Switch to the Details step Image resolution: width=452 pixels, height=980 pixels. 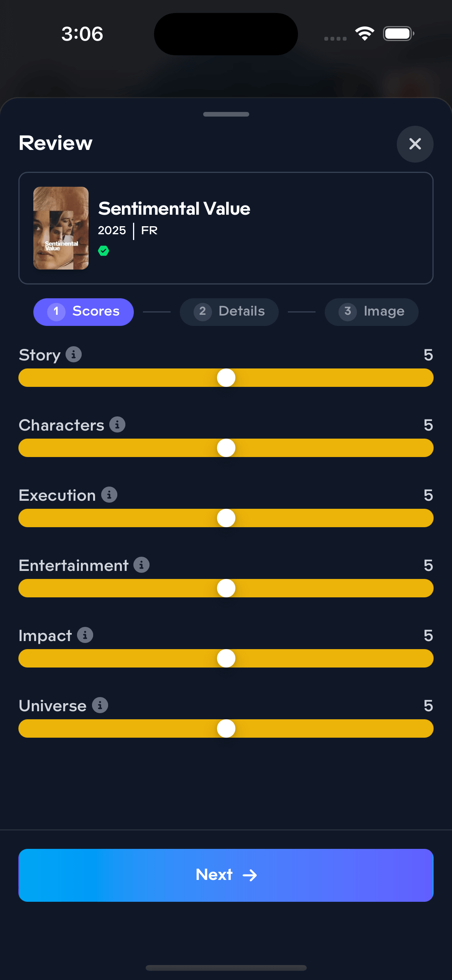(x=229, y=312)
